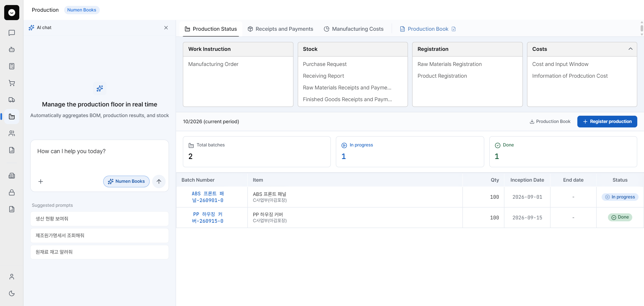Viewport: 644px width, 306px height.
Task: Collapse the Costs panel chevron
Action: tap(630, 49)
